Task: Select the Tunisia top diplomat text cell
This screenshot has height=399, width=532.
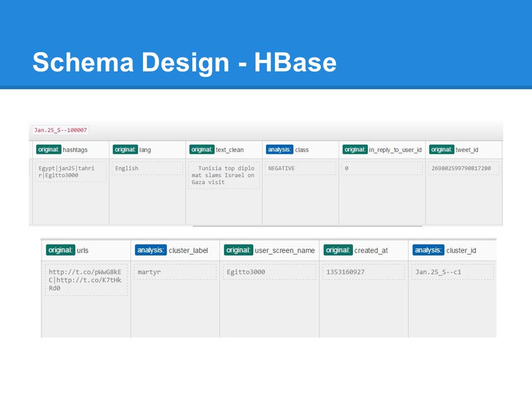Action: tap(224, 175)
